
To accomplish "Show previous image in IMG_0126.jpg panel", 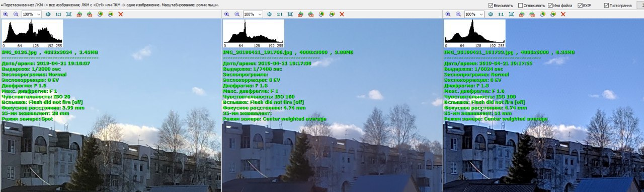I will [100, 14].
